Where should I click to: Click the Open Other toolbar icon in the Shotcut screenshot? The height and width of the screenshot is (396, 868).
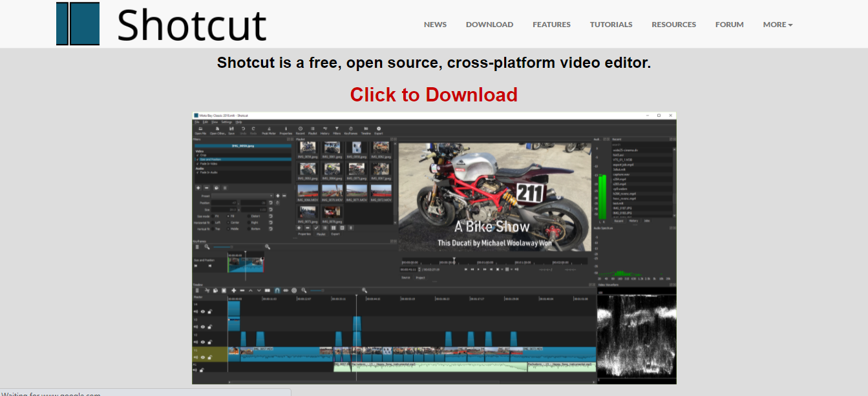[x=218, y=130]
